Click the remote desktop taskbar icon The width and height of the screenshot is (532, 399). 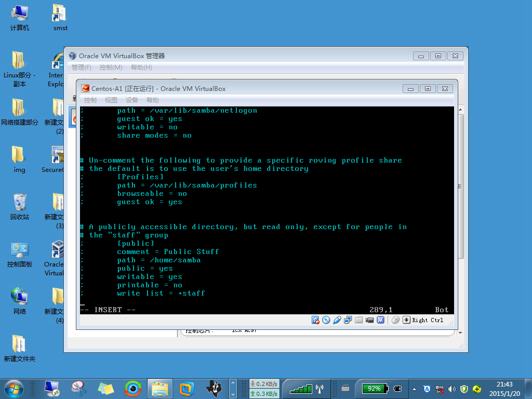pos(52,389)
